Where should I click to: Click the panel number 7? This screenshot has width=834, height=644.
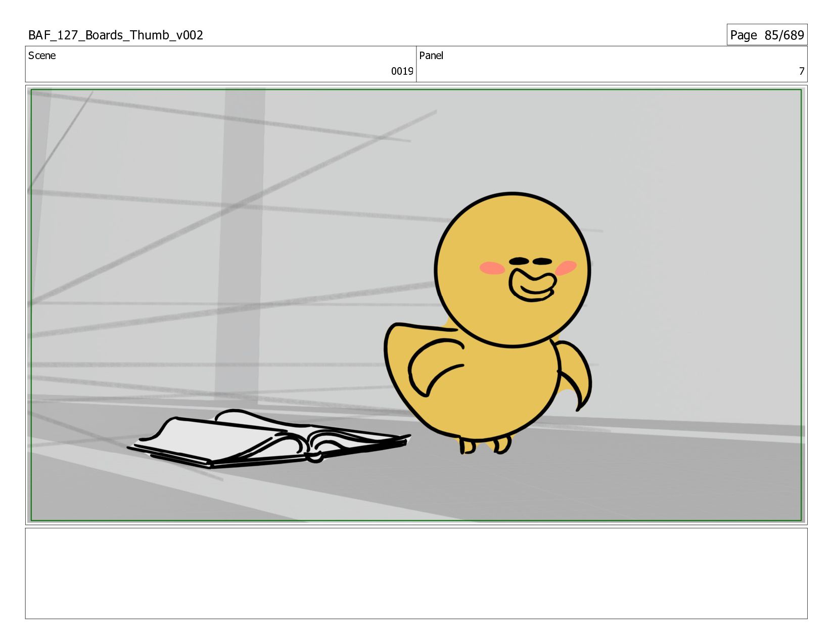801,71
